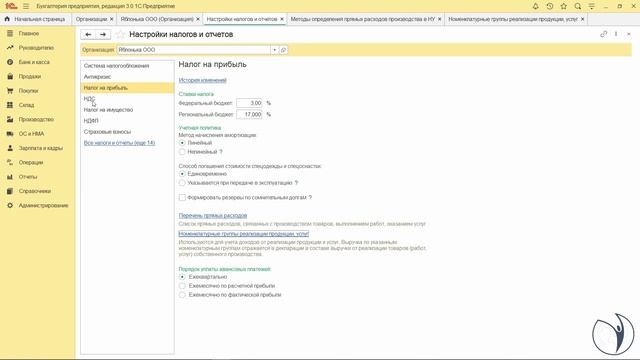This screenshot has width=640, height=360.
Task: Select Нелинейный depreciation method
Action: point(182,152)
